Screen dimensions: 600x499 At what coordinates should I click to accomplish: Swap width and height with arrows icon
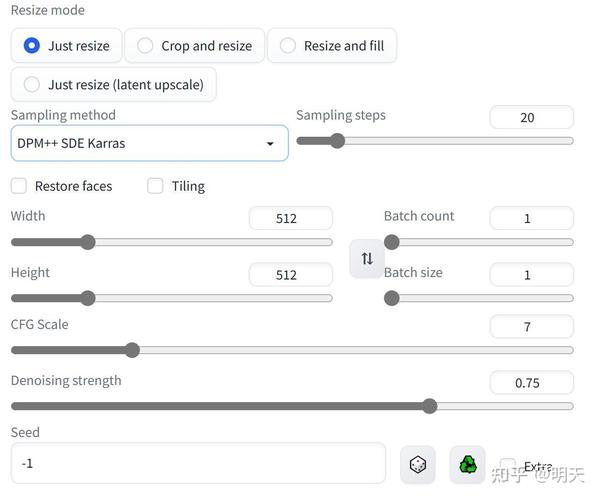367,258
